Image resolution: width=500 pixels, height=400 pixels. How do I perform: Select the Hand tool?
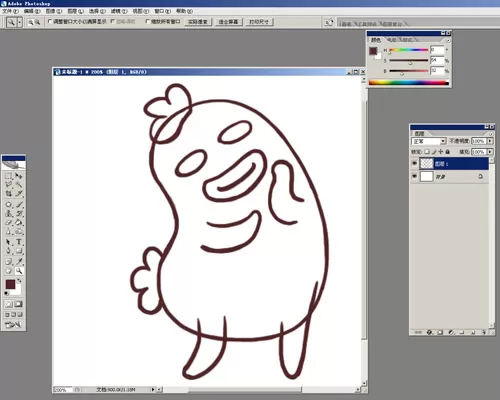click(x=9, y=271)
